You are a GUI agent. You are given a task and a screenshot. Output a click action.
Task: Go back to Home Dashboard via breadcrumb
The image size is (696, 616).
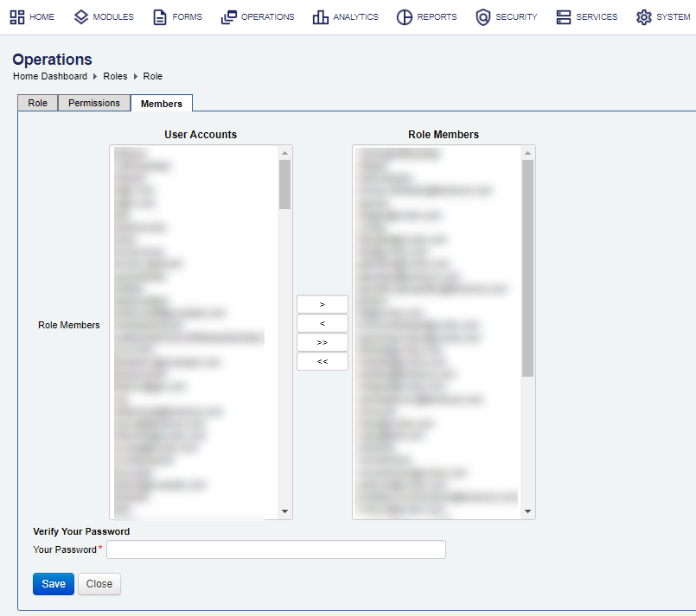[x=49, y=76]
